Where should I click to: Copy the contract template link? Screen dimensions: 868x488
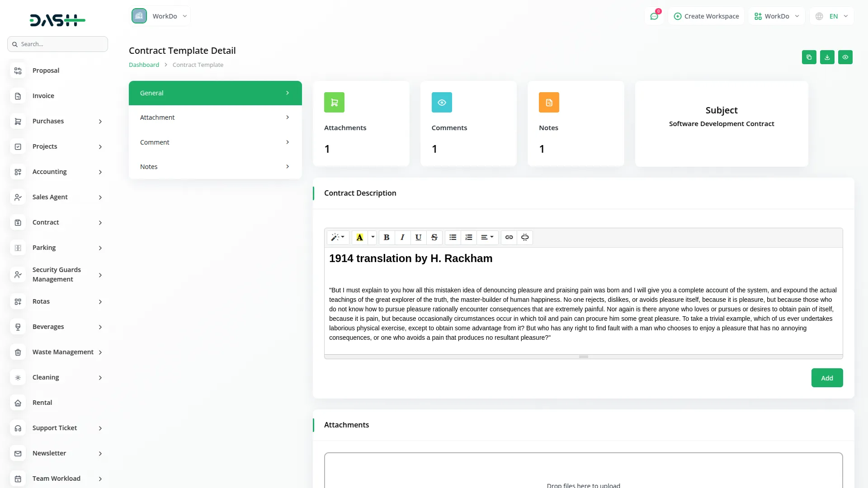click(x=809, y=57)
